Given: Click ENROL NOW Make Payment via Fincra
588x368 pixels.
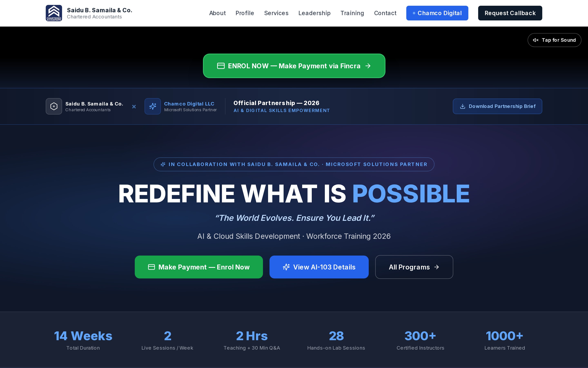Looking at the screenshot, I should [294, 66].
